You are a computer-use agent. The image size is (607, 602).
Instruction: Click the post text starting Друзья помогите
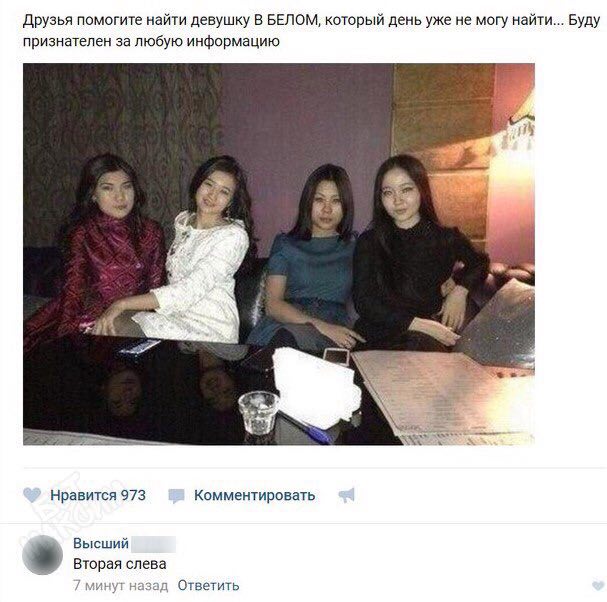pos(311,30)
